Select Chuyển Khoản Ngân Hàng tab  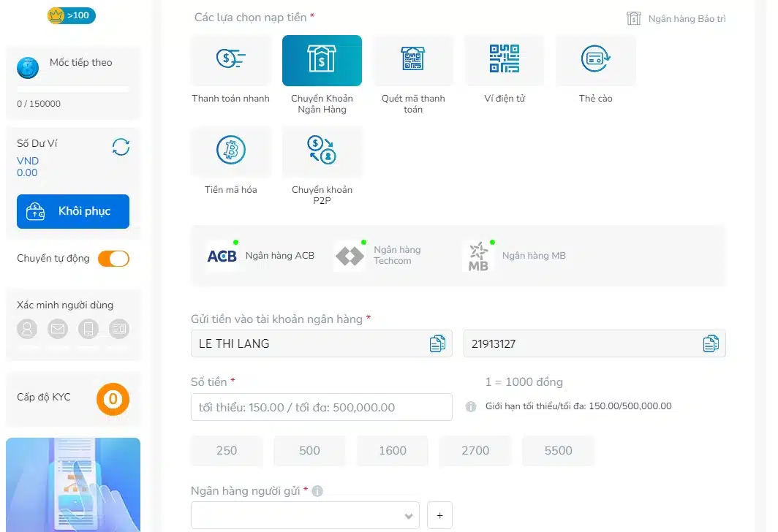click(322, 61)
